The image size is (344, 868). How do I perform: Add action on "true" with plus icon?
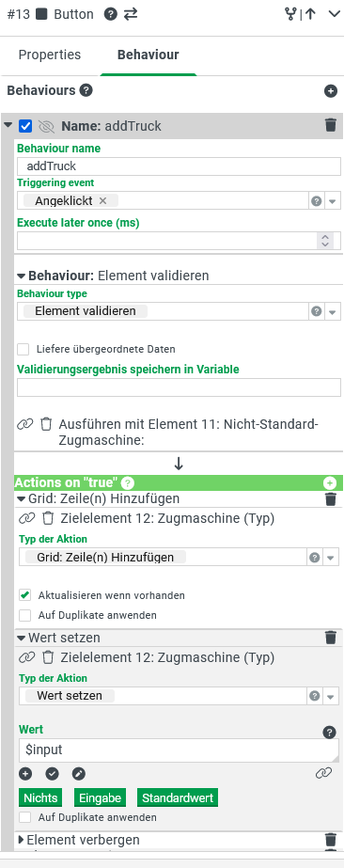(x=330, y=483)
